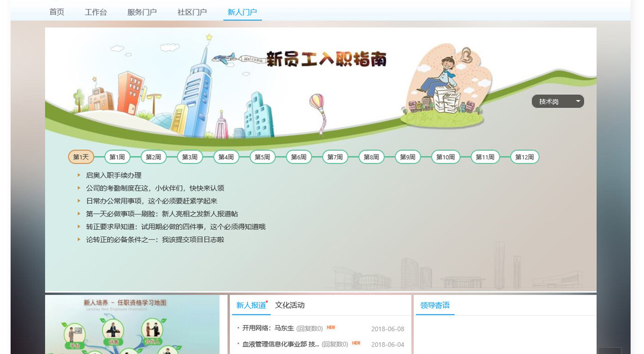Click the 新员工入职指南 banner title
Image resolution: width=644 pixels, height=354 pixels.
tap(326, 59)
